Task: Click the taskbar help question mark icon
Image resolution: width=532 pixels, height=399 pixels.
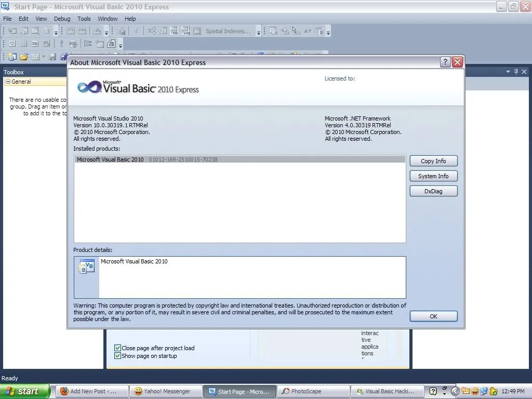Action: tap(433, 391)
